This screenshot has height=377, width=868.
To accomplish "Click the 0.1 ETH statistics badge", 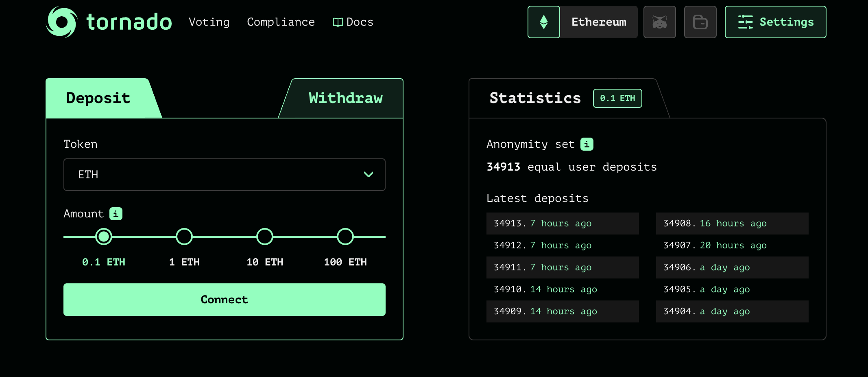I will pyautogui.click(x=617, y=98).
